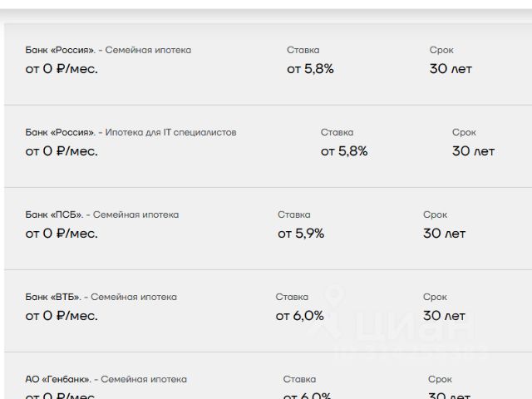Click Ставка label in ПСБ row
532x399 pixels.
point(294,214)
